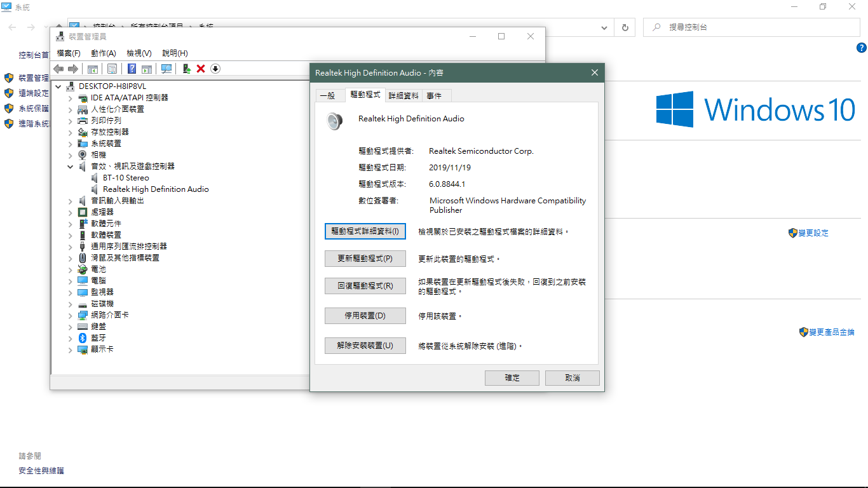This screenshot has height=488, width=868.
Task: Click the update driver green arrow icon
Action: pos(186,69)
